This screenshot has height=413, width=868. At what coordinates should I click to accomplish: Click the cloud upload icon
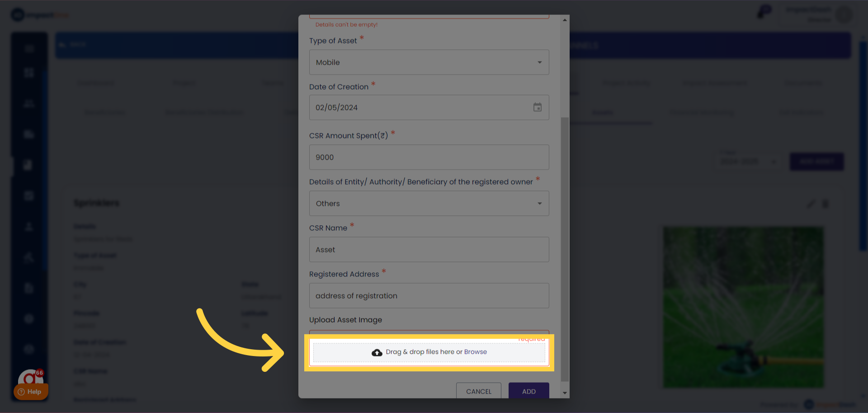[377, 352]
